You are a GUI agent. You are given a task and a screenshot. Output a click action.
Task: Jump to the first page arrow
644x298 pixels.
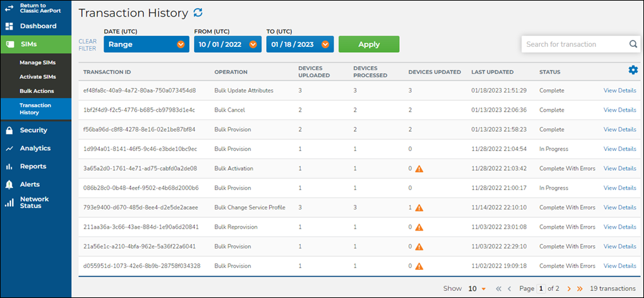pos(499,288)
